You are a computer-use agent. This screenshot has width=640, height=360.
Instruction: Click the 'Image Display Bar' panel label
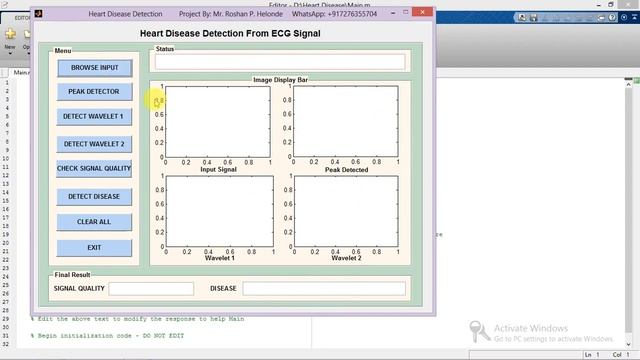(280, 80)
